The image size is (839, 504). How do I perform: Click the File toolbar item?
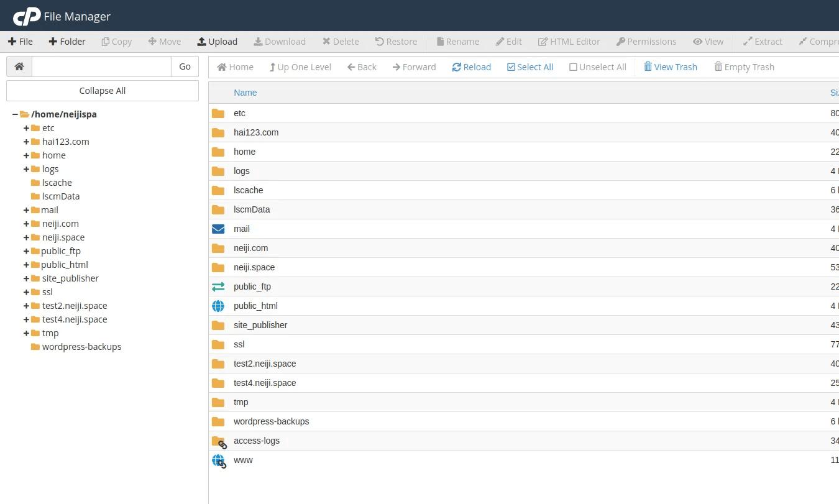[x=20, y=41]
